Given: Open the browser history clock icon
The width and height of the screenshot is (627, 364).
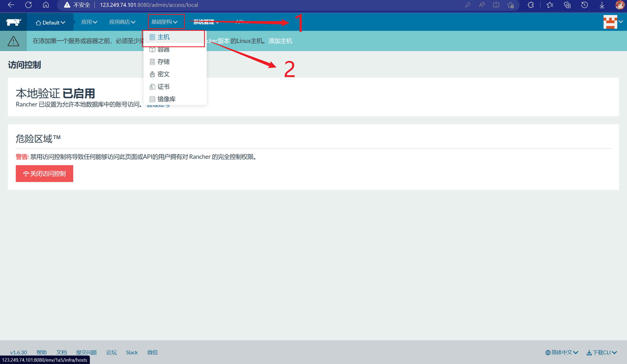Looking at the screenshot, I should tap(585, 5).
